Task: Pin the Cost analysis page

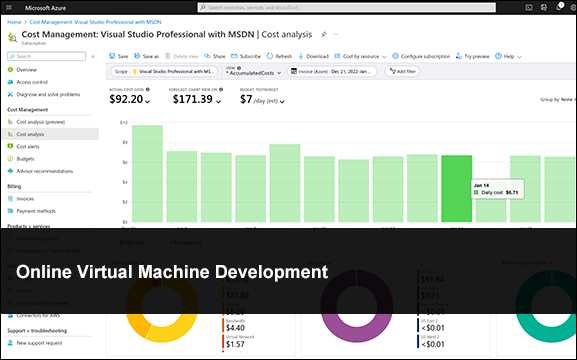Action: [324, 34]
